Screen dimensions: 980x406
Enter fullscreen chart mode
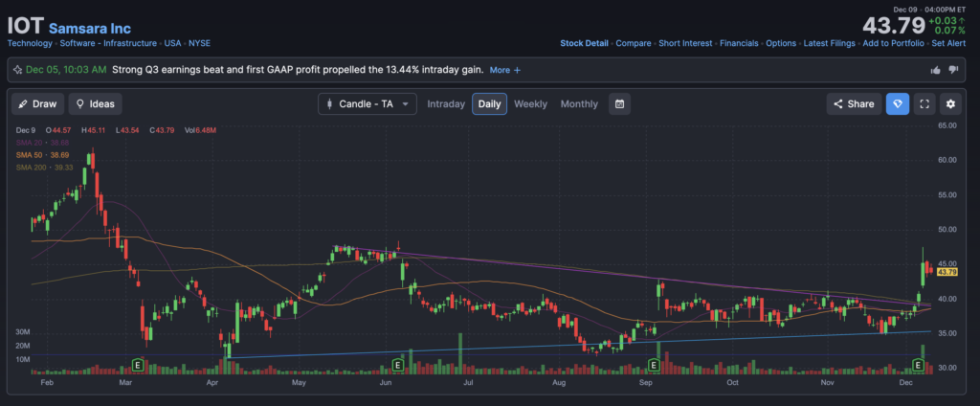924,103
